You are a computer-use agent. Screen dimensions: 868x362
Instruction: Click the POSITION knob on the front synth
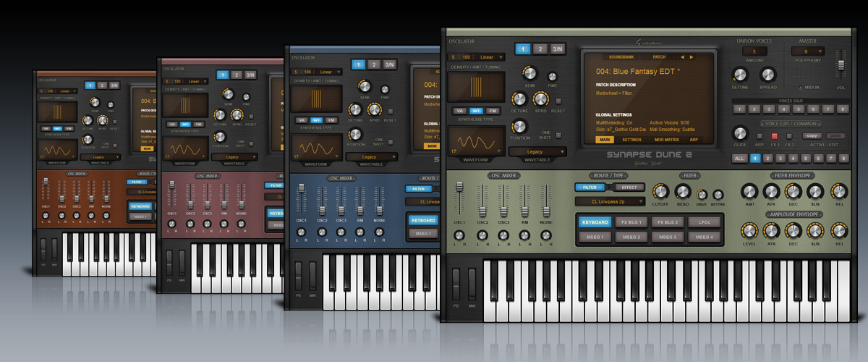tap(519, 126)
